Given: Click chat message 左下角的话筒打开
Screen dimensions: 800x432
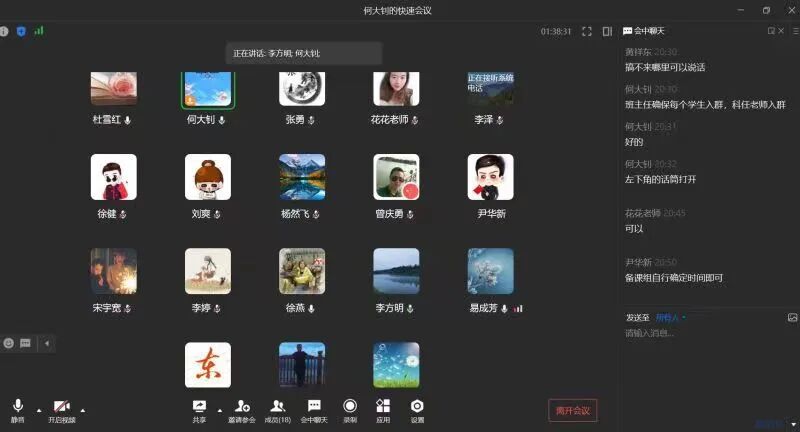Looking at the screenshot, I should pyautogui.click(x=660, y=180).
